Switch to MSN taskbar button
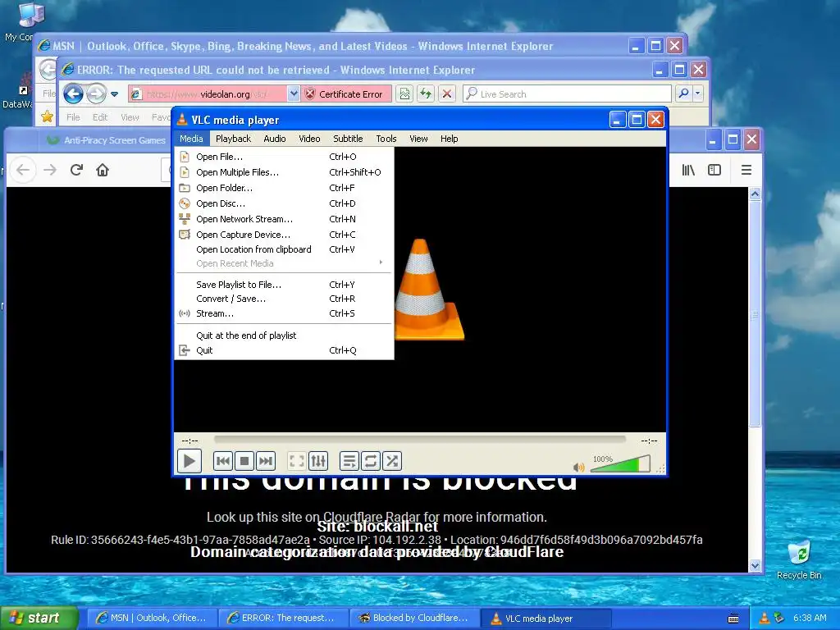This screenshot has height=630, width=840. 152,618
